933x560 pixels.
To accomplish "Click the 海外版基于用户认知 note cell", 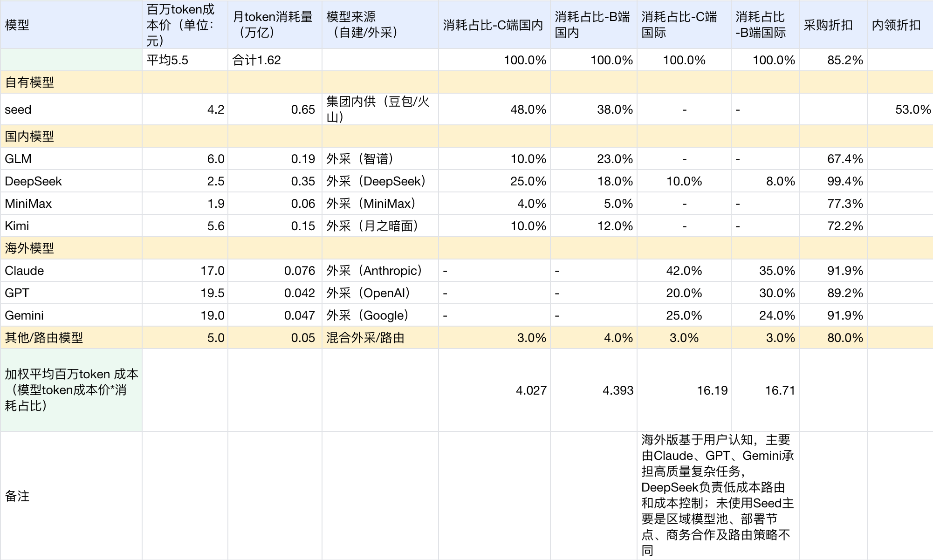I will (718, 496).
